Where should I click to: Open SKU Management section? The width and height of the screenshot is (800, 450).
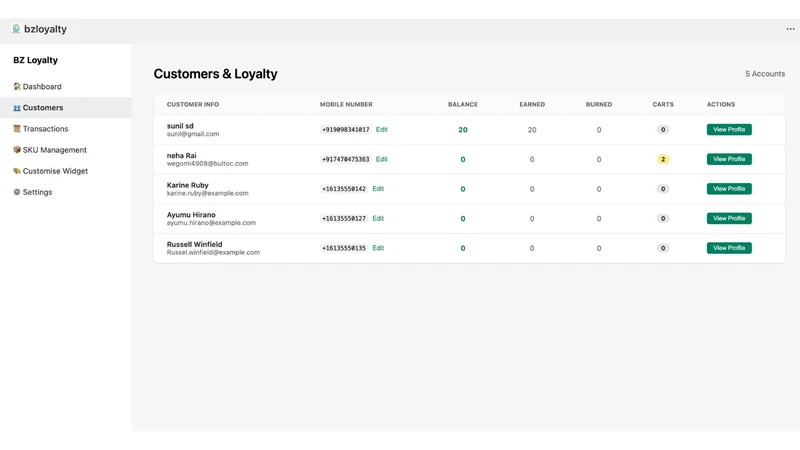(66, 149)
